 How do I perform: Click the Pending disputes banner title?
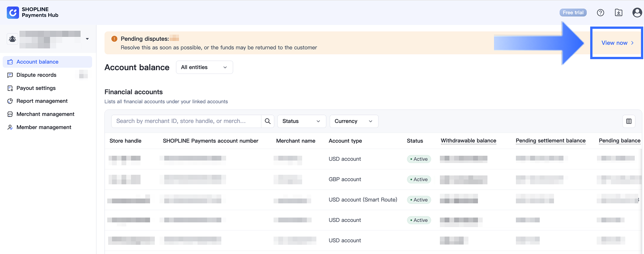pyautogui.click(x=145, y=39)
